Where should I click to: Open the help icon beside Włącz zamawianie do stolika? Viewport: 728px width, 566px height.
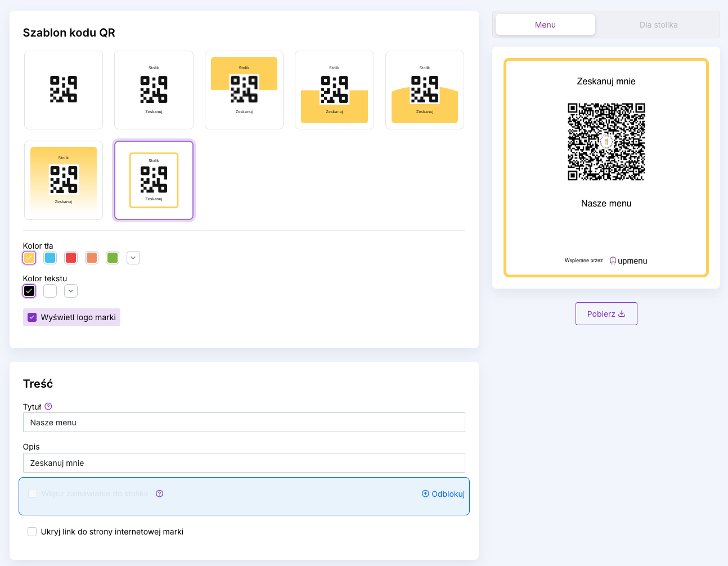click(160, 493)
